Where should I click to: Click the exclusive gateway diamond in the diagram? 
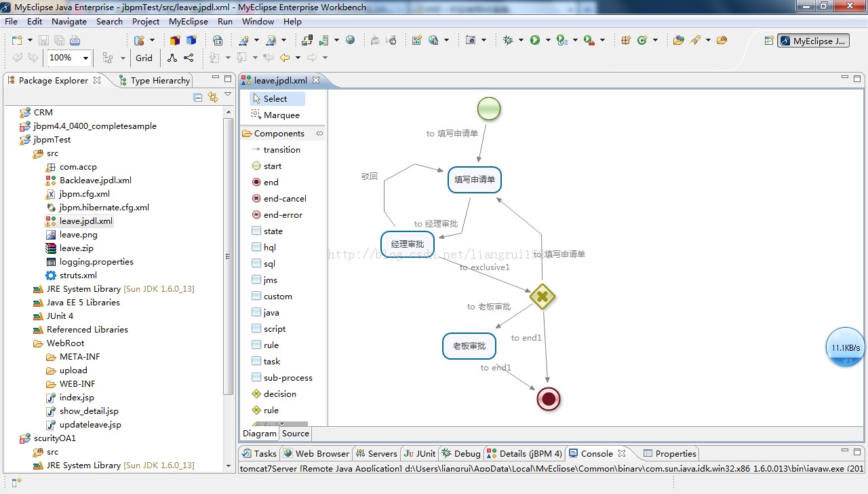pyautogui.click(x=542, y=297)
